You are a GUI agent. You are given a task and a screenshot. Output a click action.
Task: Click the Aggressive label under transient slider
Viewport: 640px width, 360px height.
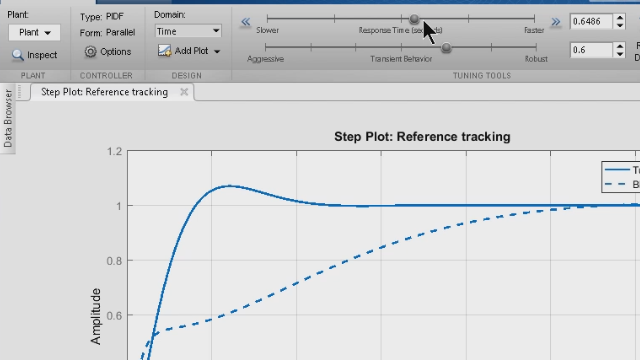pos(265,59)
